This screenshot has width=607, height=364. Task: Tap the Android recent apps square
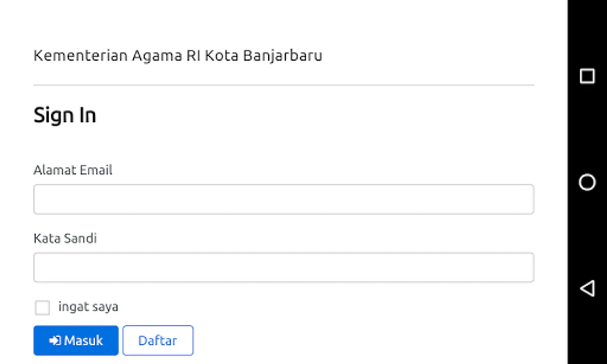(x=587, y=76)
